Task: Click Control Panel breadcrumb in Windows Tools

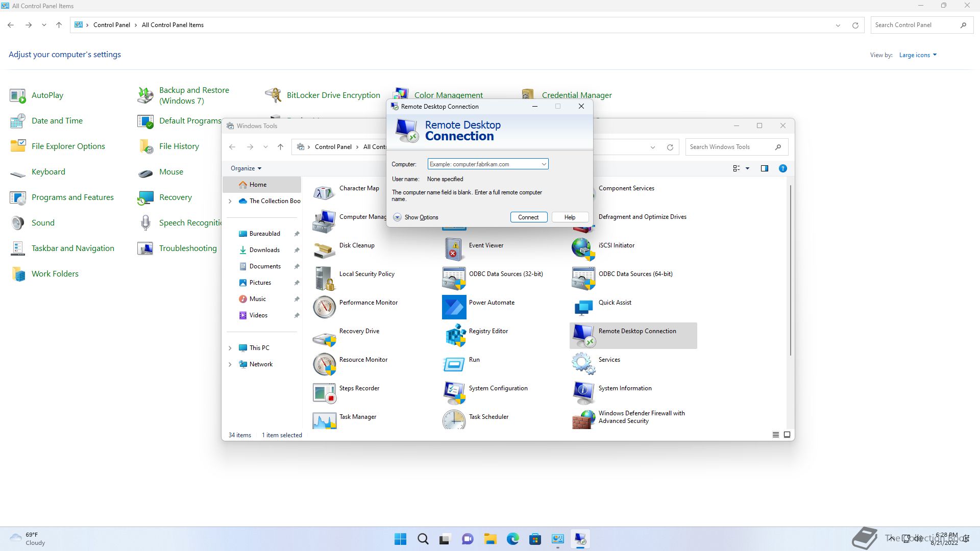Action: tap(333, 147)
